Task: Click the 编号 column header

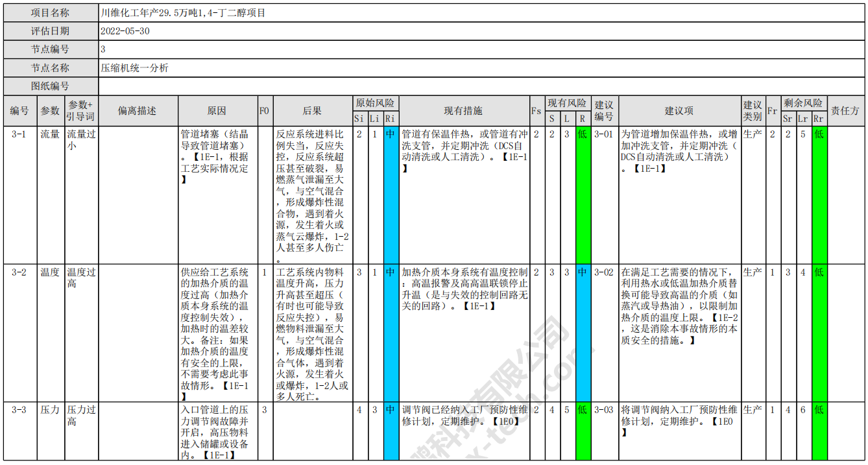Action: point(19,111)
